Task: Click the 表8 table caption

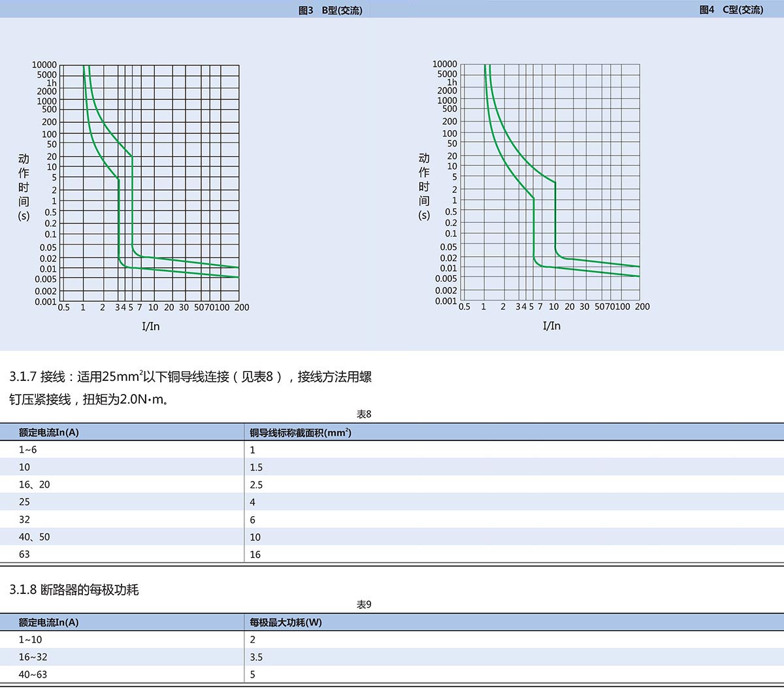Action: pos(364,414)
